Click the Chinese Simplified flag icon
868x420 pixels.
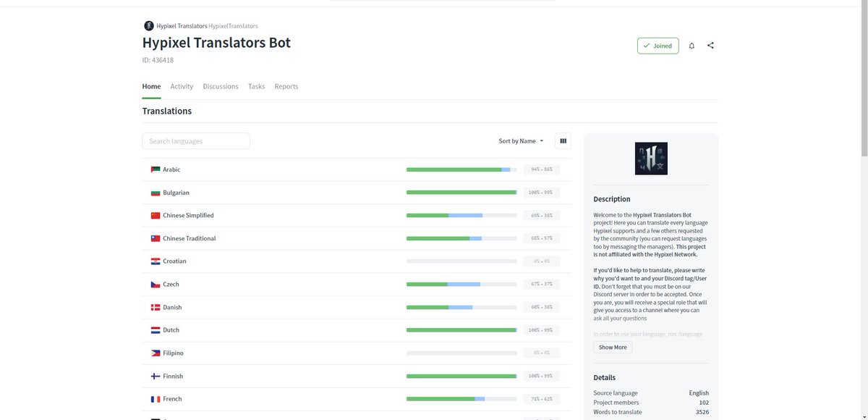[156, 216]
